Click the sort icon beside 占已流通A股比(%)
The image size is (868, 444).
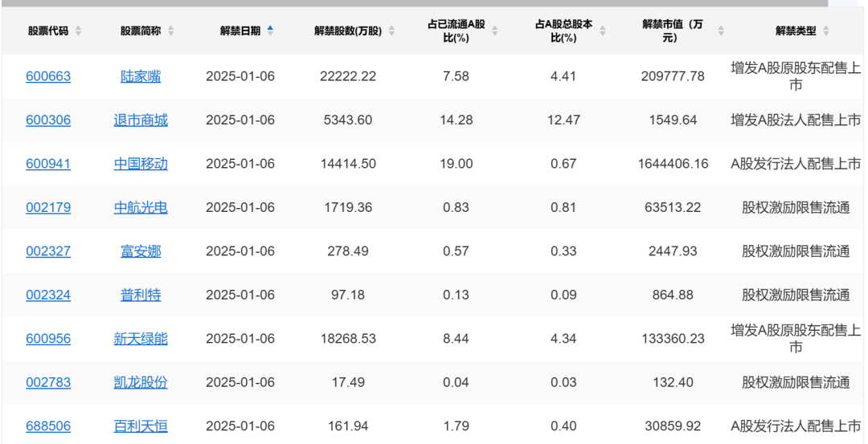(494, 31)
